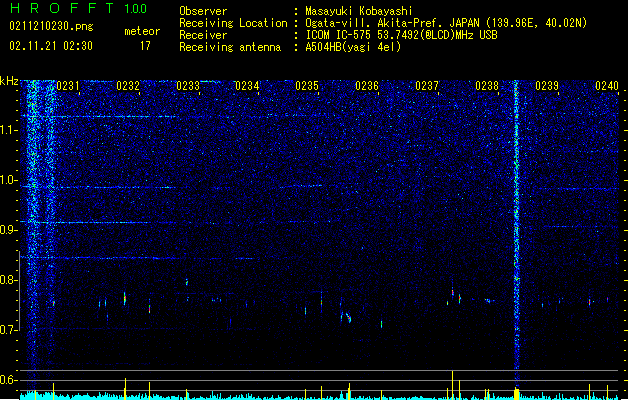Click the kHz axis unit label
The height and width of the screenshot is (400, 629).
pos(9,81)
